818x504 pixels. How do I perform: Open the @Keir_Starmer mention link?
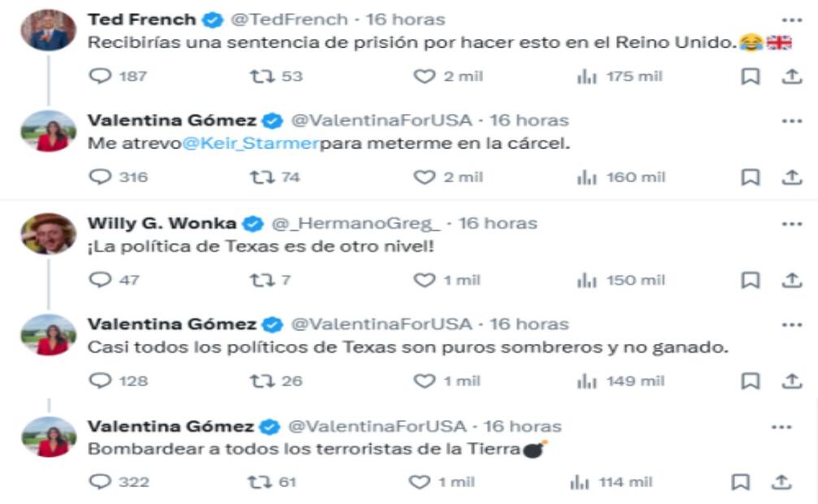point(250,144)
